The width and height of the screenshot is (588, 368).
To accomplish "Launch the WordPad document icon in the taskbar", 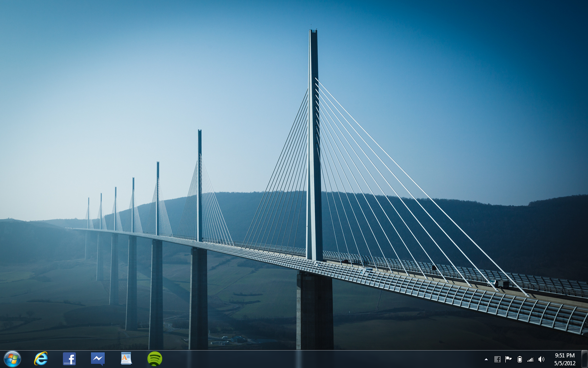I will pyautogui.click(x=126, y=358).
